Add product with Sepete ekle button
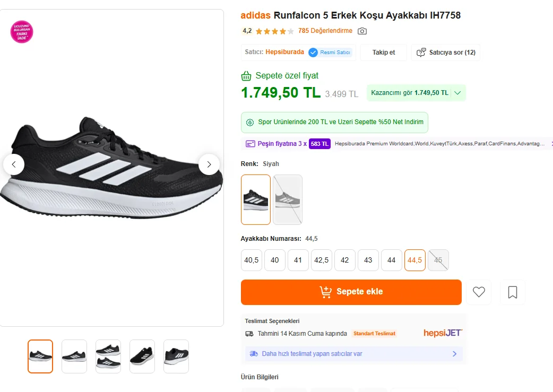 coord(351,292)
